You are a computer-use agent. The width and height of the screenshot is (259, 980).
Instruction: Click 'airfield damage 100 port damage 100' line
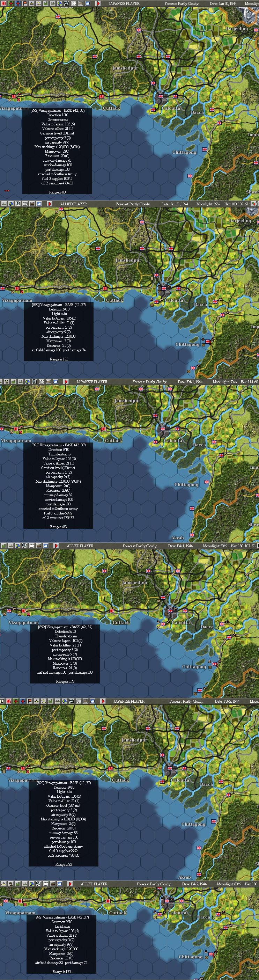tap(65, 672)
